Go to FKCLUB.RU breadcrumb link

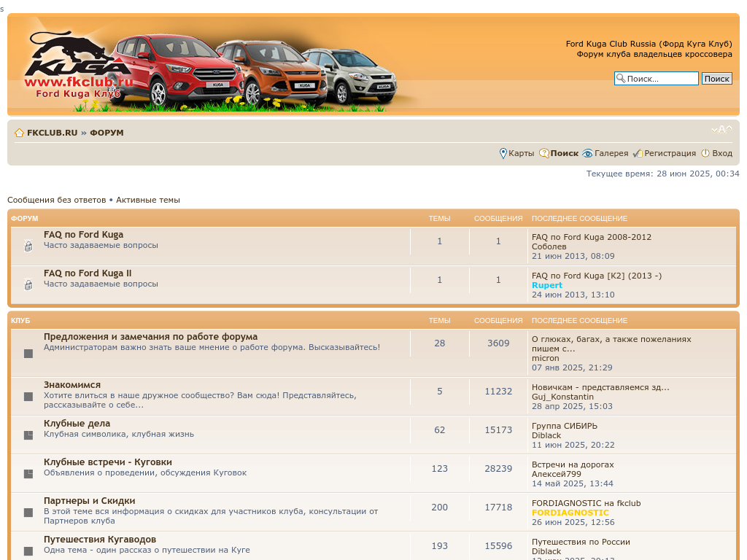coord(52,133)
